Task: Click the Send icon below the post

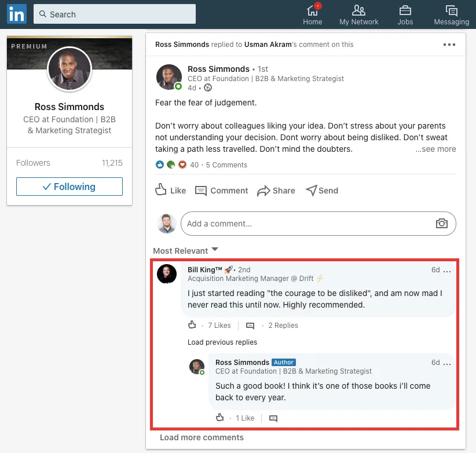Action: (321, 190)
